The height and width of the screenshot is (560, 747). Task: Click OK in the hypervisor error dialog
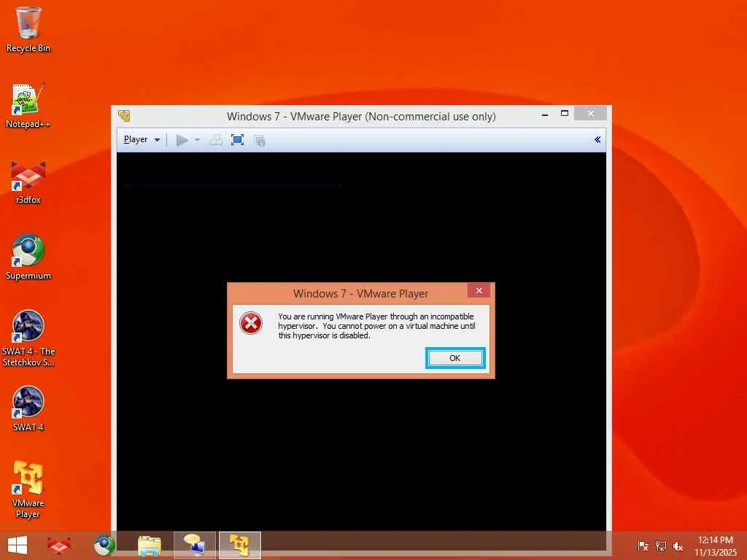click(x=455, y=358)
